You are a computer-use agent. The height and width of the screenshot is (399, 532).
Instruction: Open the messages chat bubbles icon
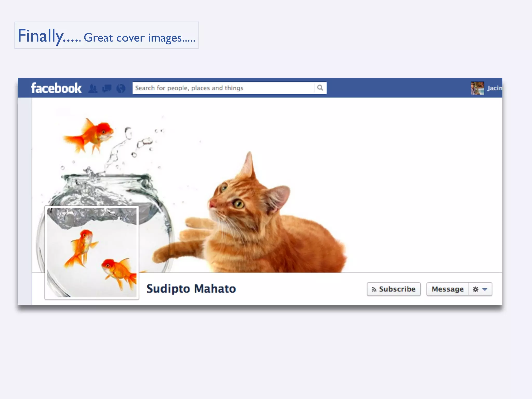point(107,89)
